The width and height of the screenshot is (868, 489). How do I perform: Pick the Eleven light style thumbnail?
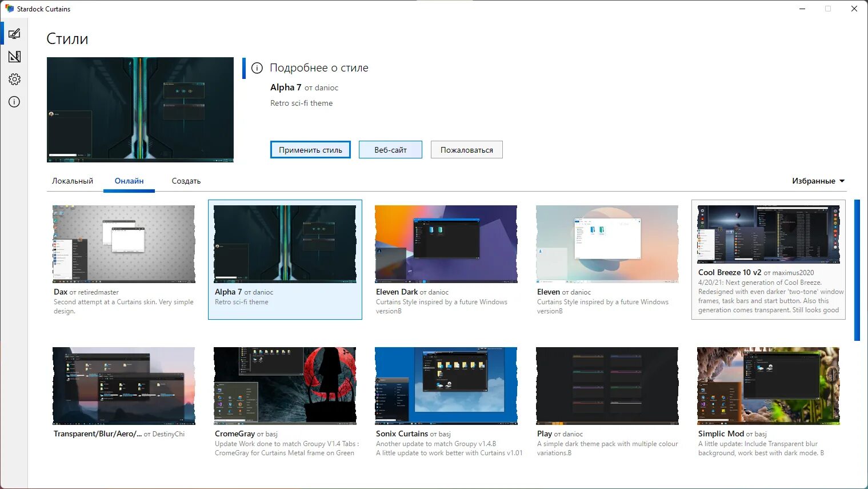607,244
